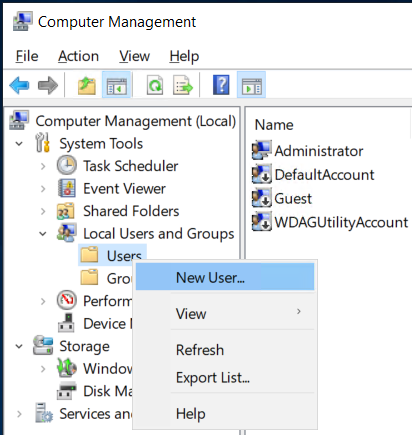
Task: Choose New User... from the context menu
Action: (x=225, y=277)
